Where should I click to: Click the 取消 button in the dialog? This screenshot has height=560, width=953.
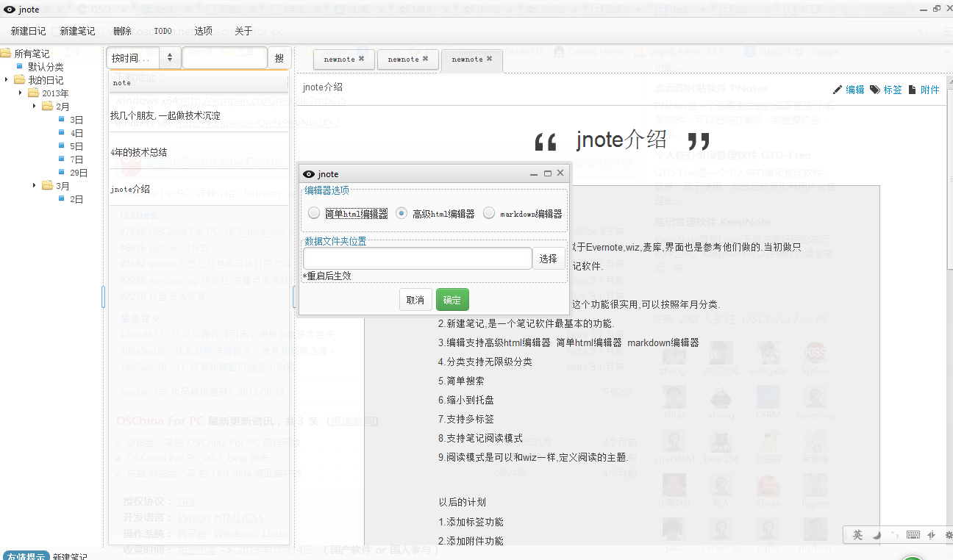(415, 300)
